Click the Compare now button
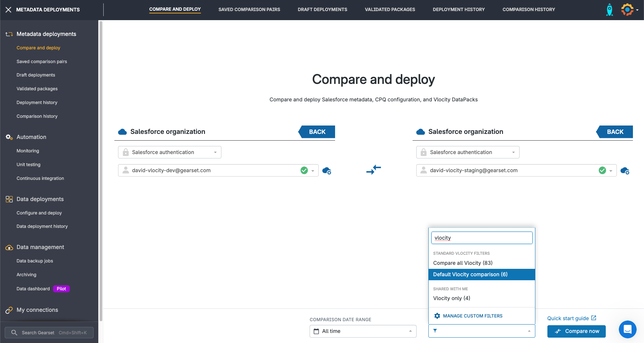Viewport: 644px width, 343px height. pos(576,331)
